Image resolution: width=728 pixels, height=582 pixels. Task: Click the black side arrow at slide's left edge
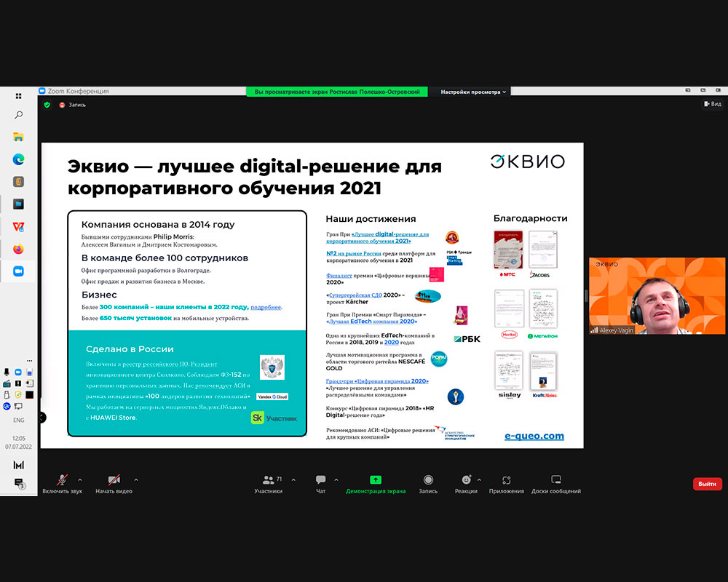(42, 418)
